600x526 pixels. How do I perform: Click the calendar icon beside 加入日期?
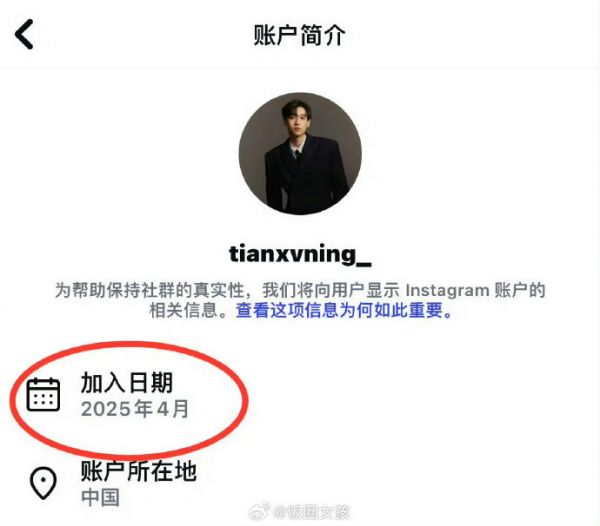(43, 395)
